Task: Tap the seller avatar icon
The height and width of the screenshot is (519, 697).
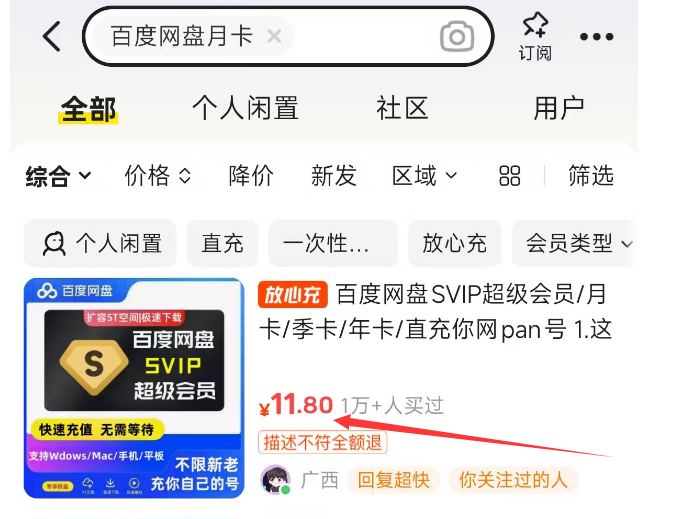Action: point(276,480)
